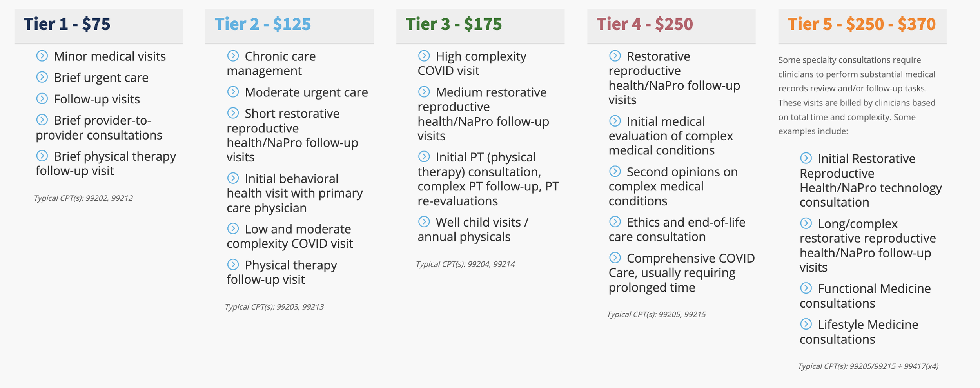Click the Tier 5 specialty consultations description paragraph
980x388 pixels.
click(857, 96)
